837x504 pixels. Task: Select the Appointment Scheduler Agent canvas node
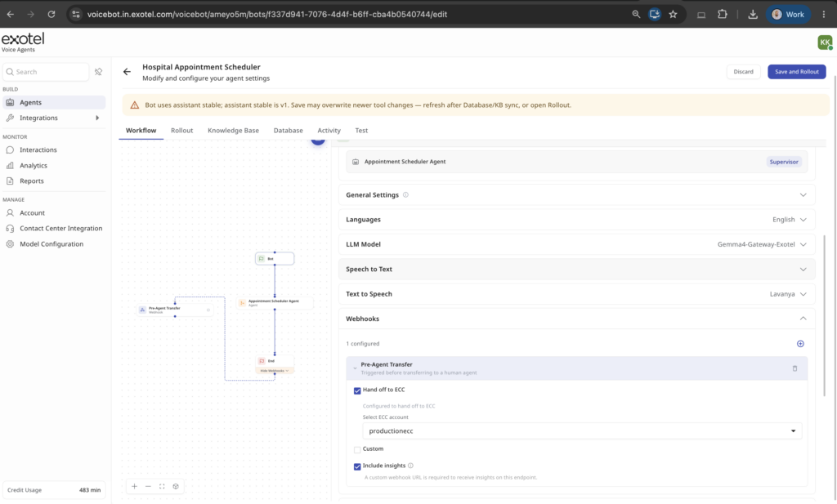pos(275,303)
